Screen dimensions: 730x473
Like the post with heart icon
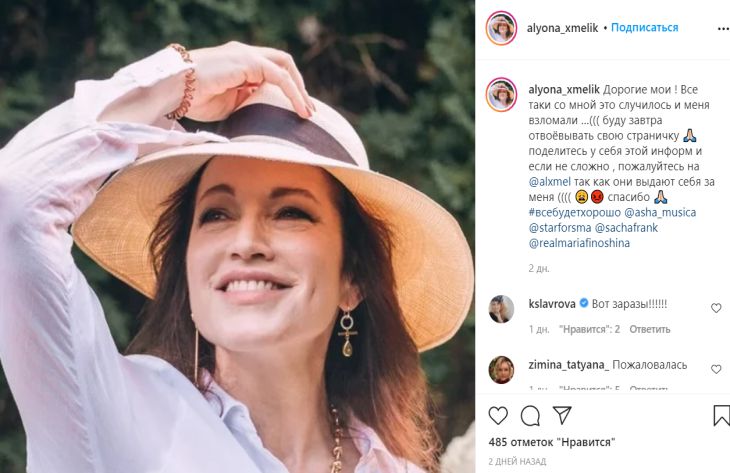pyautogui.click(x=498, y=415)
